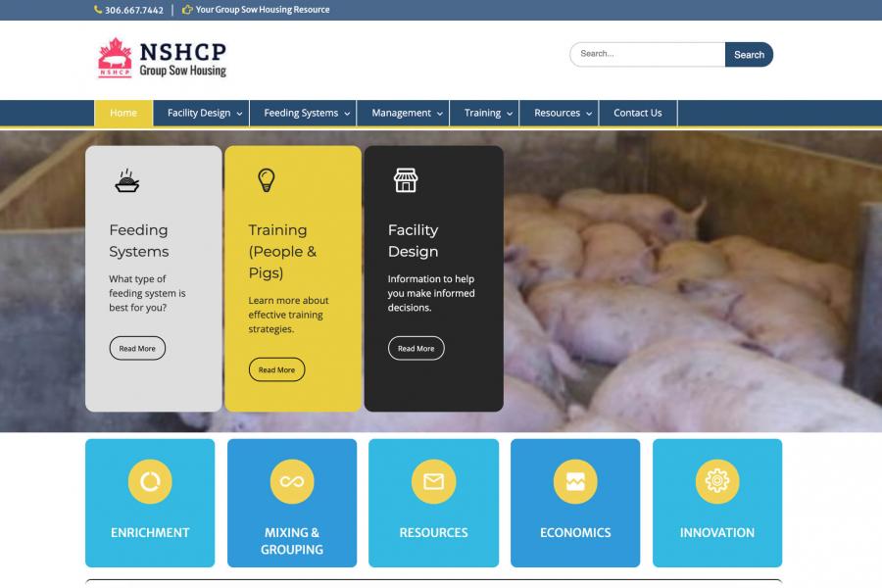Click the Resources envelope icon
This screenshot has width=882, height=588.
coord(433,481)
